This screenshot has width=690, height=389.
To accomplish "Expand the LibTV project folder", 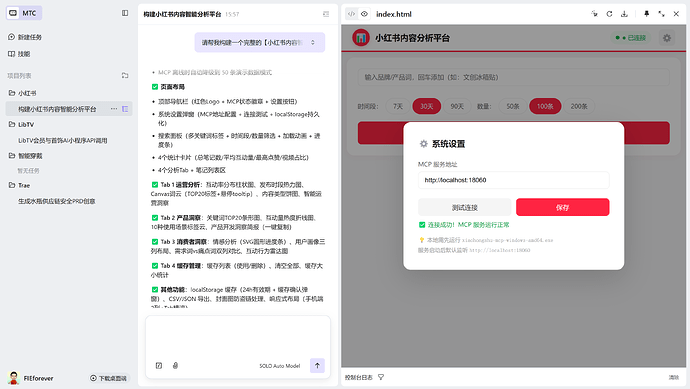I will 22,125.
